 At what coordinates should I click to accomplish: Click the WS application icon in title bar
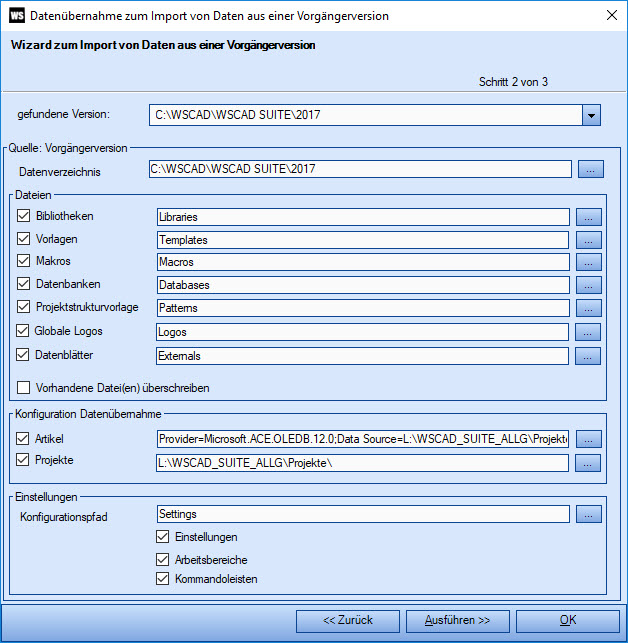(x=17, y=16)
